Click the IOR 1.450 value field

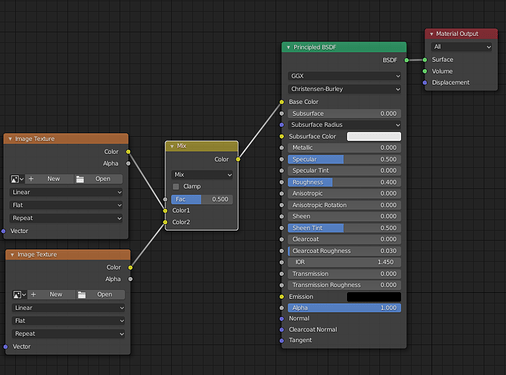pyautogui.click(x=344, y=262)
